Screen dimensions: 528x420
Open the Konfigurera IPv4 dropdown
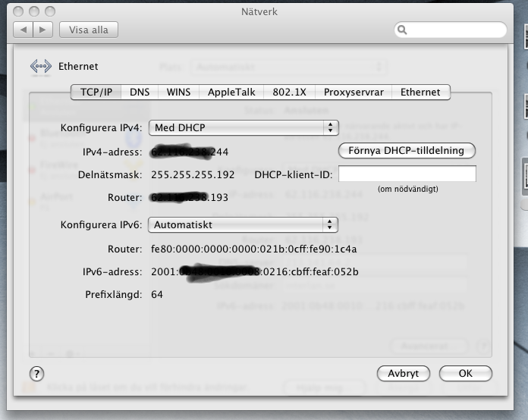click(244, 128)
